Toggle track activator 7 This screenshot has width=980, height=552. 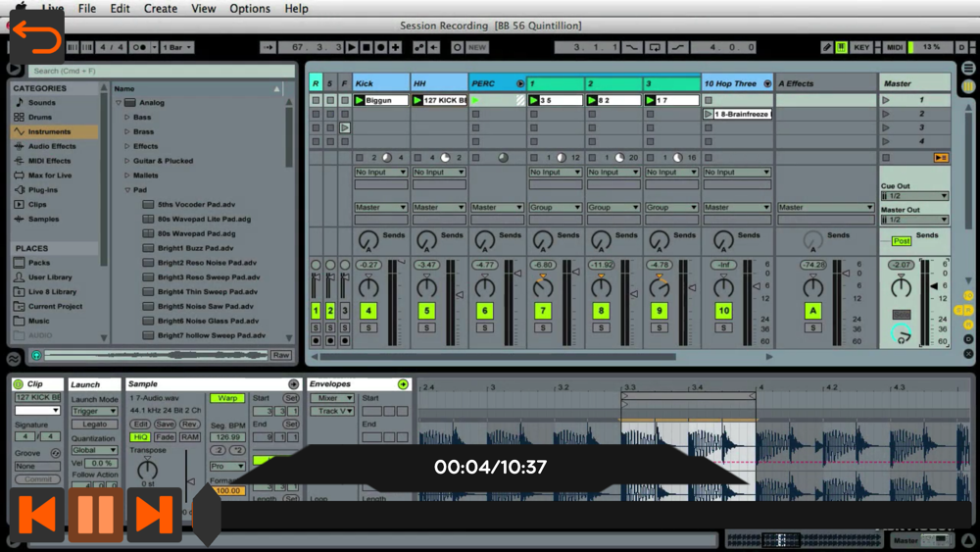pyautogui.click(x=543, y=311)
